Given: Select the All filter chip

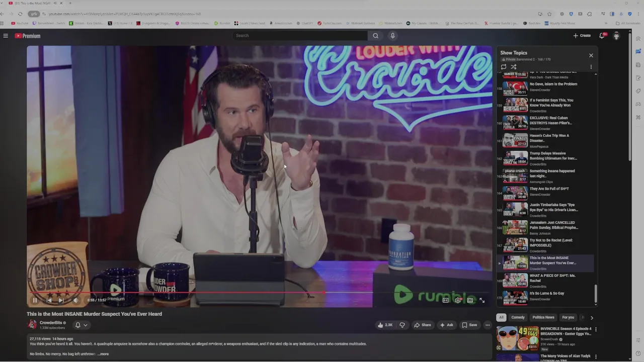Looking at the screenshot, I should pyautogui.click(x=501, y=317).
